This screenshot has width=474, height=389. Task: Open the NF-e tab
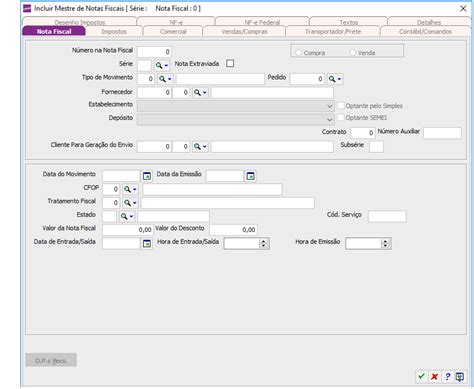tap(176, 22)
